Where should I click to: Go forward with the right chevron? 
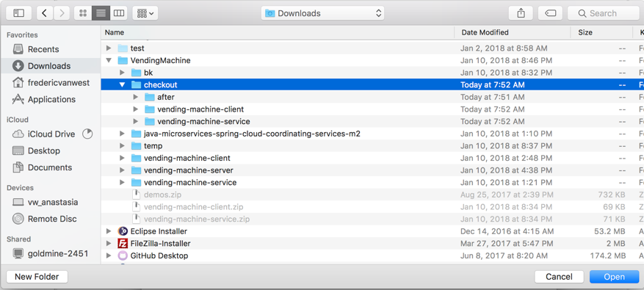[x=62, y=13]
